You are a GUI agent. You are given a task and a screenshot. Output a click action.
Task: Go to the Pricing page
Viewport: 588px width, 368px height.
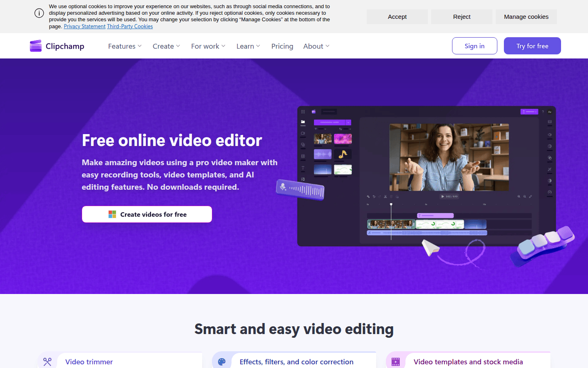(x=282, y=46)
